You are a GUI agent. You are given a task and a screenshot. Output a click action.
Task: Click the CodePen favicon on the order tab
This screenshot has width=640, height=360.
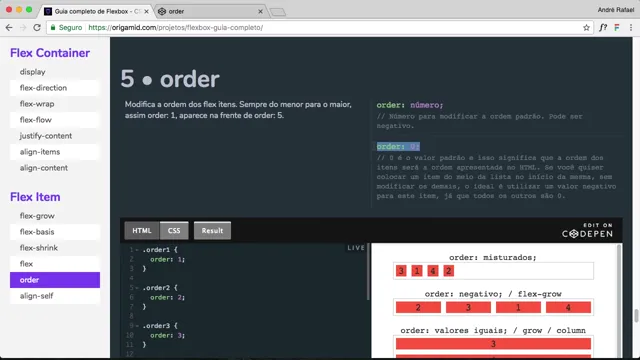tap(162, 11)
